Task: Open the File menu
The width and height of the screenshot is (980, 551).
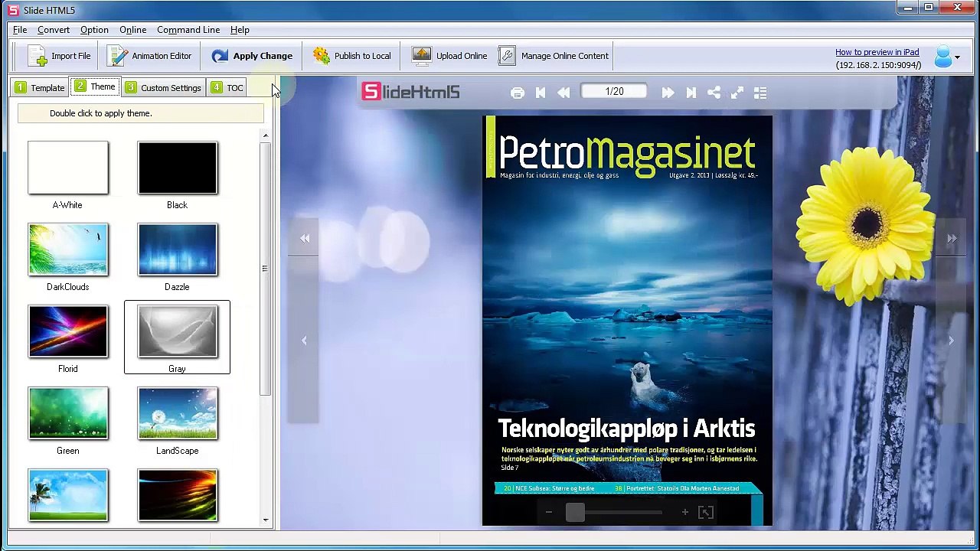Action: click(x=20, y=30)
